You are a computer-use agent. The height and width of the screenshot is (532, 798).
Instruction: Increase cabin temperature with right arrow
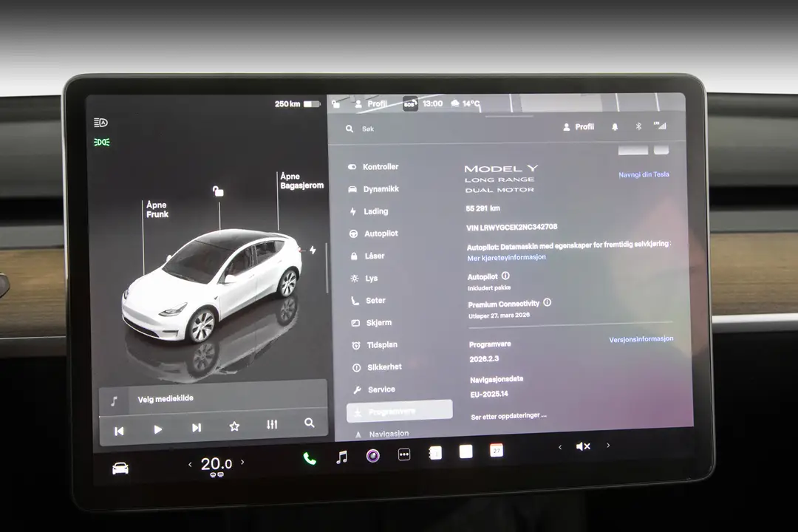click(x=242, y=463)
